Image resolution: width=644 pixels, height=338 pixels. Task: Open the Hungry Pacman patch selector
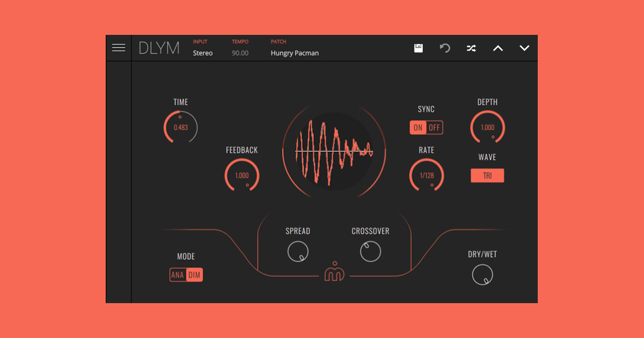click(x=295, y=53)
